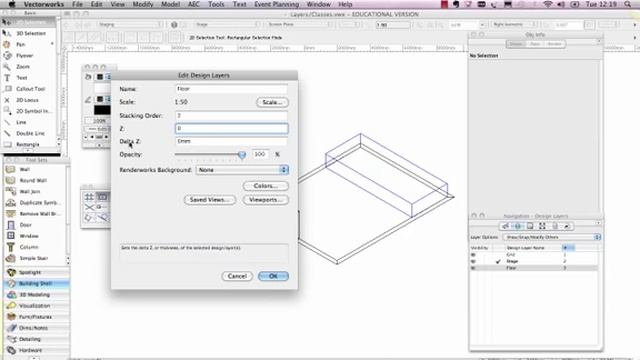Select the Simple Stair tool
This screenshot has height=360, width=640.
34,258
